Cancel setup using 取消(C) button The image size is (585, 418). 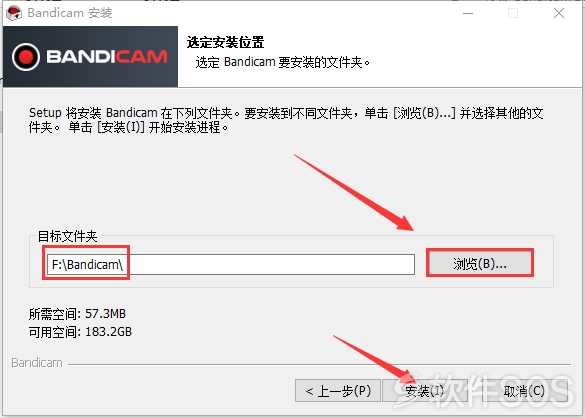[524, 391]
